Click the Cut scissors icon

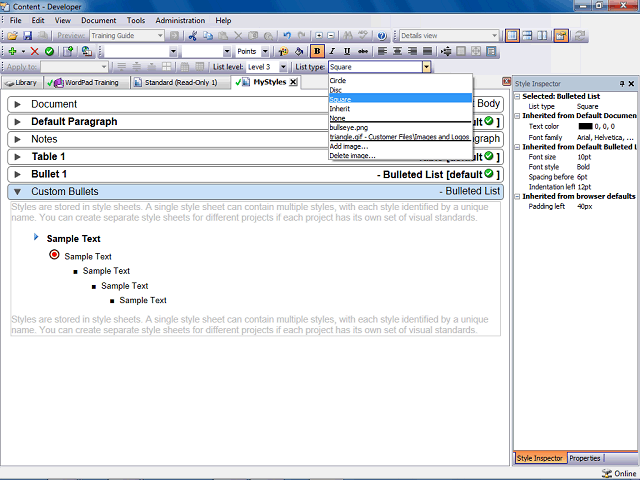coord(193,36)
